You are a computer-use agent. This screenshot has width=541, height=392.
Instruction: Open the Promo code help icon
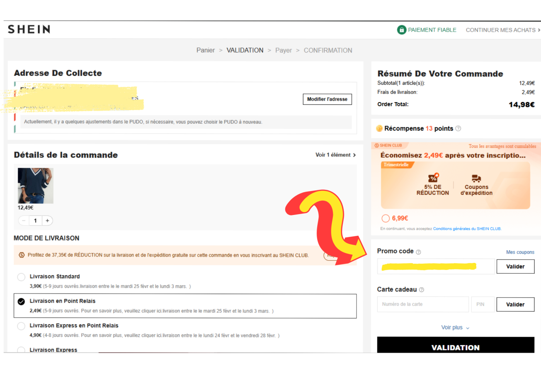point(419,252)
